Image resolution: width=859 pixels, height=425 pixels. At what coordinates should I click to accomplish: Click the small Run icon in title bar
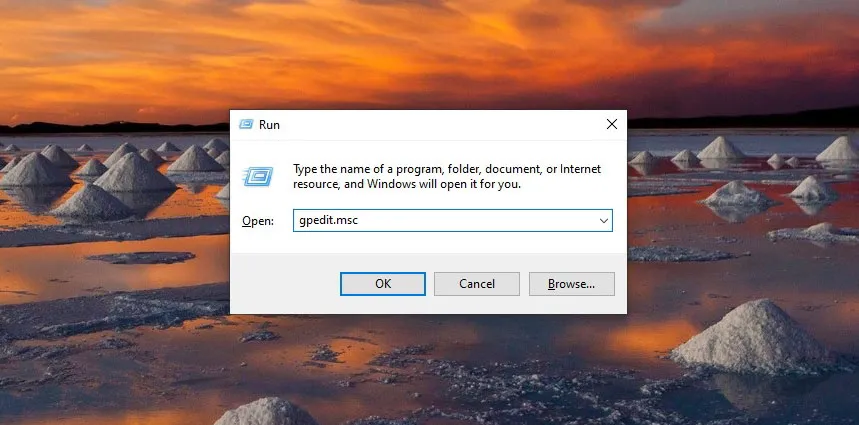[x=246, y=125]
